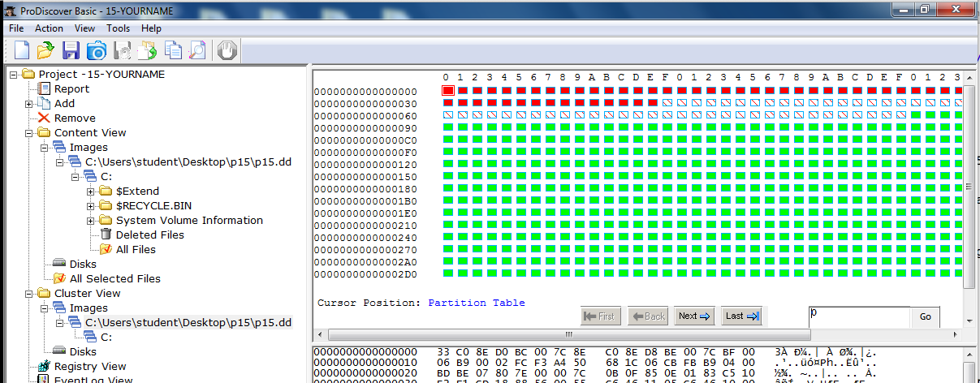Select the Registry View icon
Image resolution: width=980 pixels, height=383 pixels.
pos(45,366)
